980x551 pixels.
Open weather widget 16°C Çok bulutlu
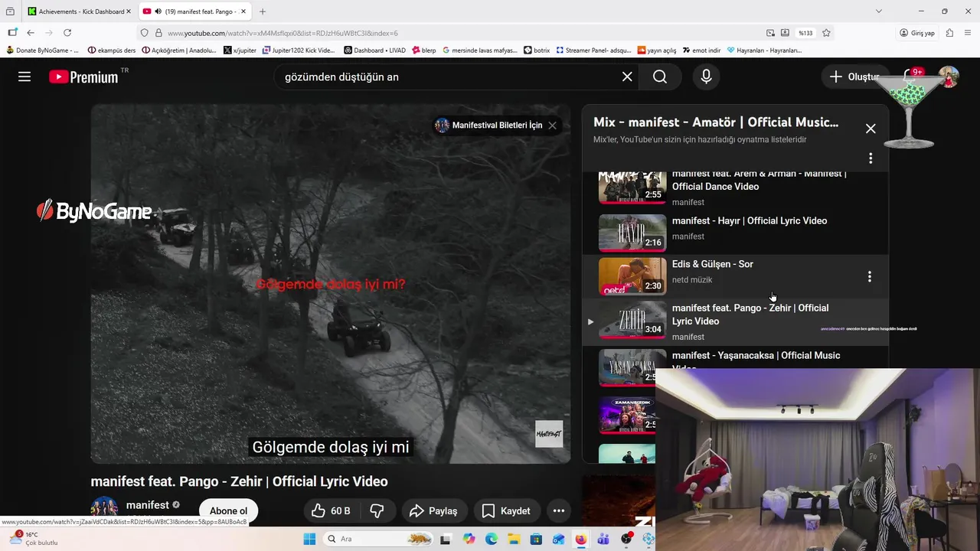click(34, 539)
